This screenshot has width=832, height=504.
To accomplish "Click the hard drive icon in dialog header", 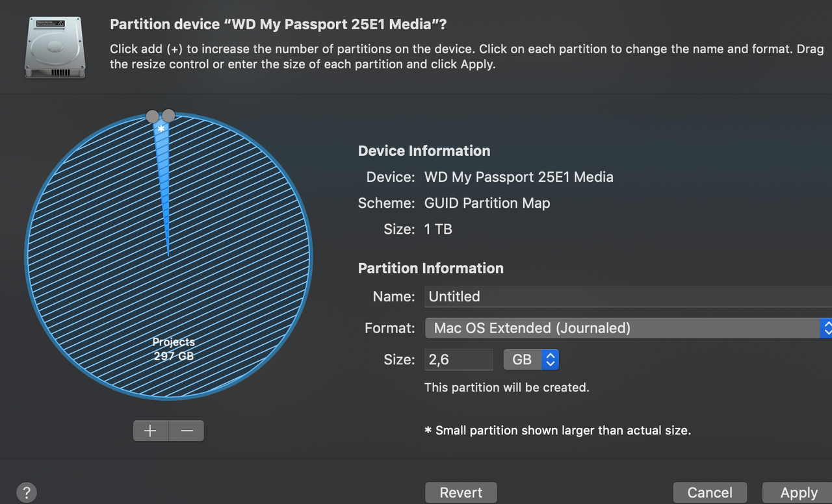I will 55,46.
